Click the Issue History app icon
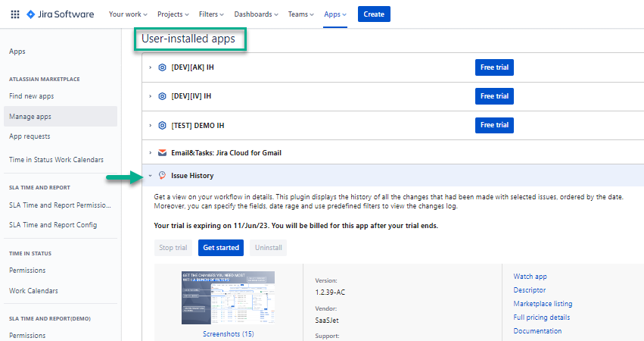The height and width of the screenshot is (341, 644). [162, 176]
